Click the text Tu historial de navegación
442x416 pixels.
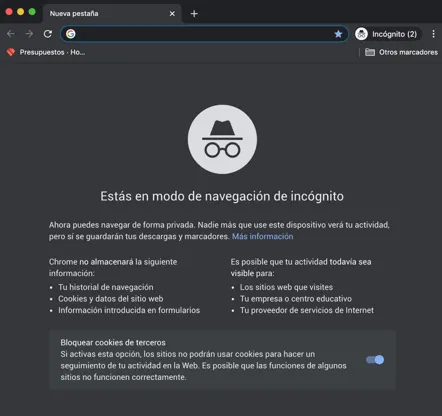pyautogui.click(x=106, y=287)
